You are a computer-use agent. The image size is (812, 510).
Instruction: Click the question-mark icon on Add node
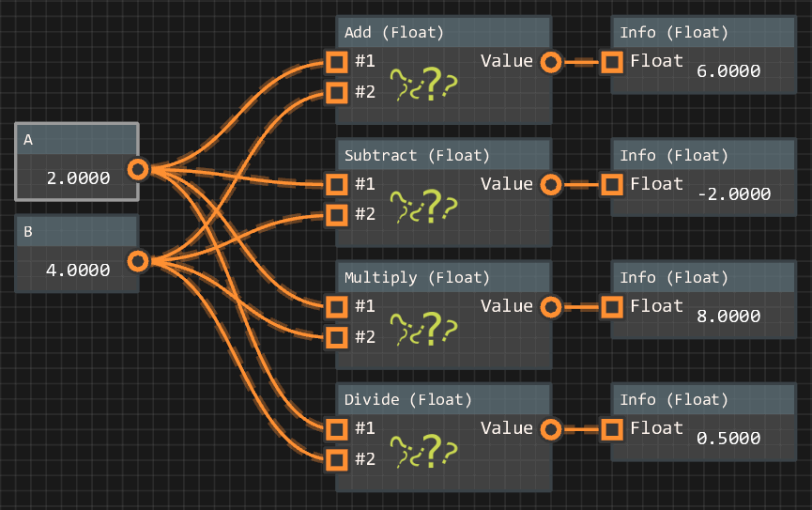click(423, 84)
